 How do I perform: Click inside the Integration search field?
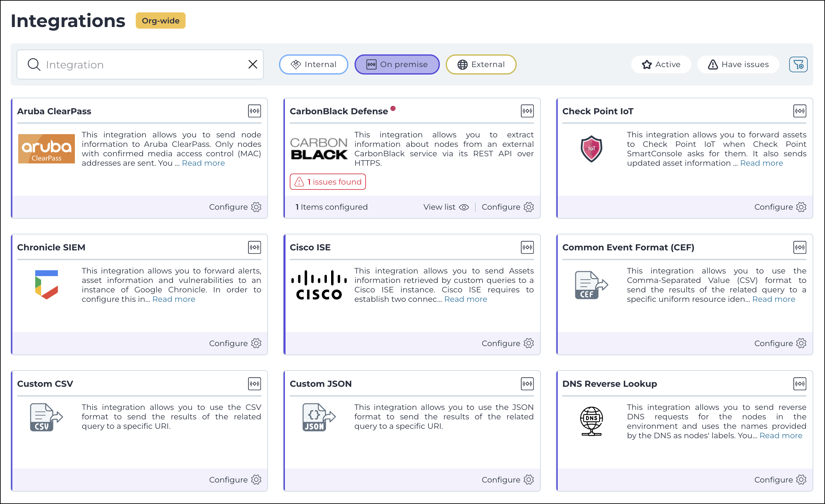(x=140, y=64)
